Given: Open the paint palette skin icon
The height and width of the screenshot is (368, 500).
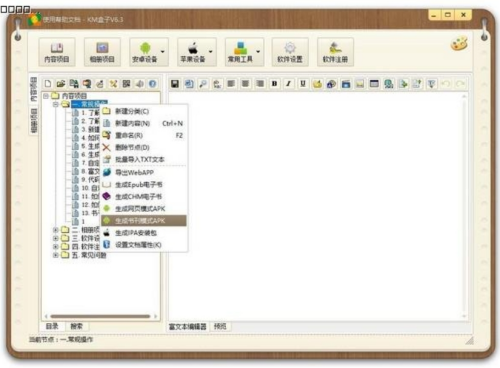Looking at the screenshot, I should (x=459, y=44).
